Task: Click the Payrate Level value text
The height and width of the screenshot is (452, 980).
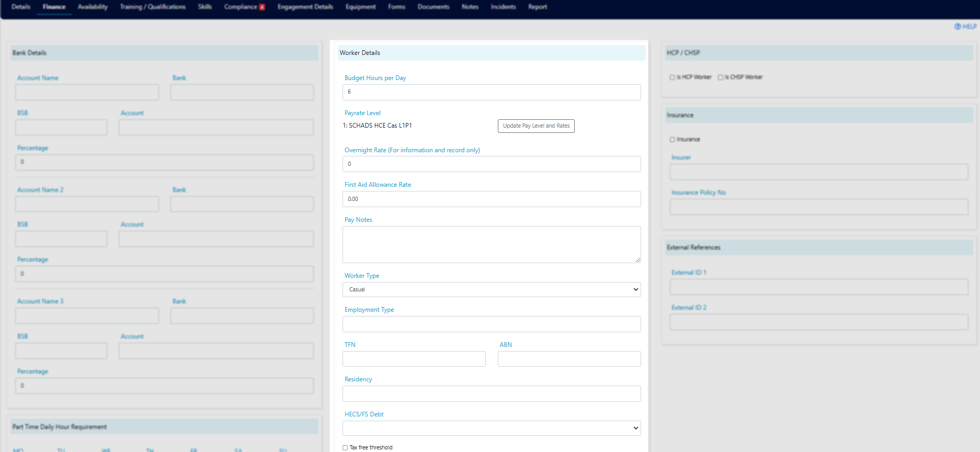Action: tap(378, 126)
